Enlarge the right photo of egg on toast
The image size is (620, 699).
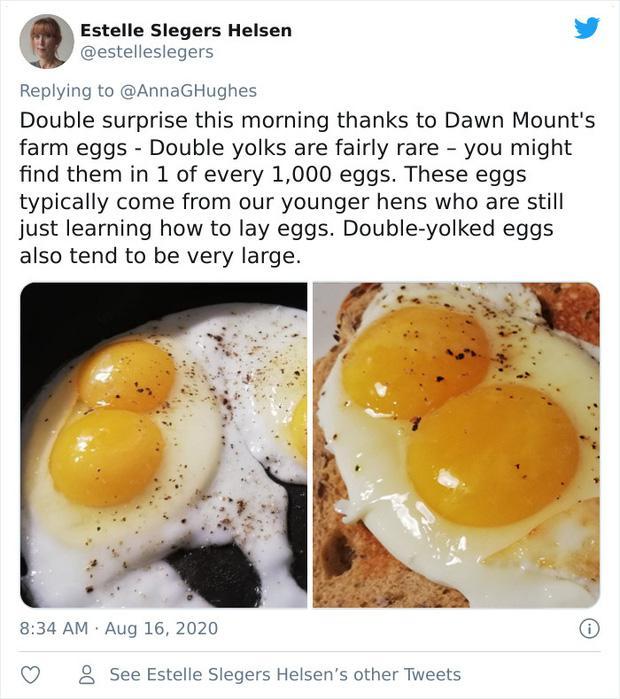click(456, 445)
